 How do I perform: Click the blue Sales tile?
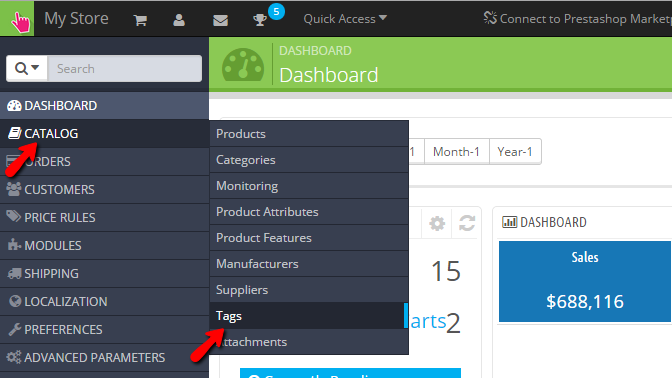[585, 281]
